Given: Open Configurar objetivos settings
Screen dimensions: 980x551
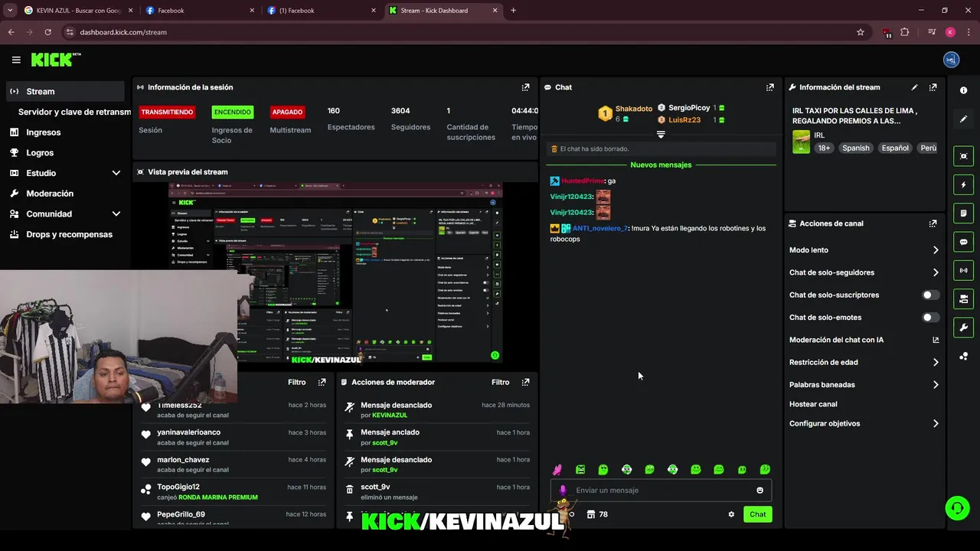Looking at the screenshot, I should pyautogui.click(x=864, y=423).
